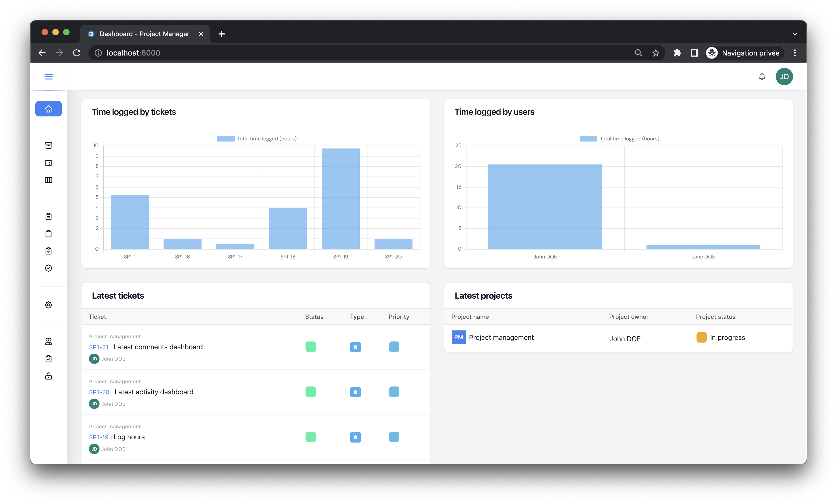837x504 pixels.
Task: Open the open-padlock permissions icon
Action: 49,376
